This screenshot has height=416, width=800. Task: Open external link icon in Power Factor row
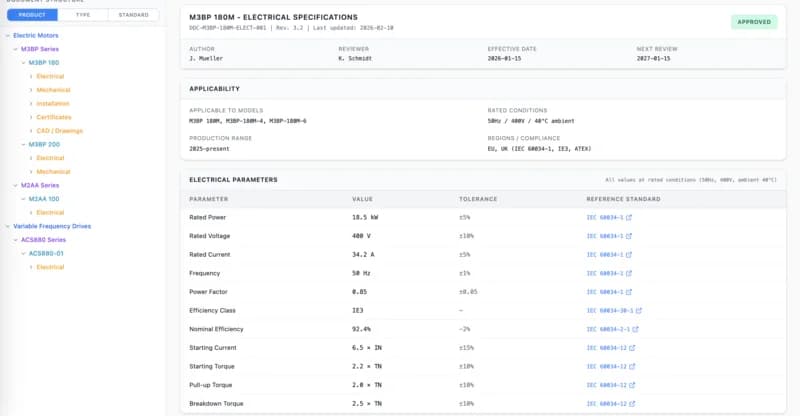click(630, 292)
